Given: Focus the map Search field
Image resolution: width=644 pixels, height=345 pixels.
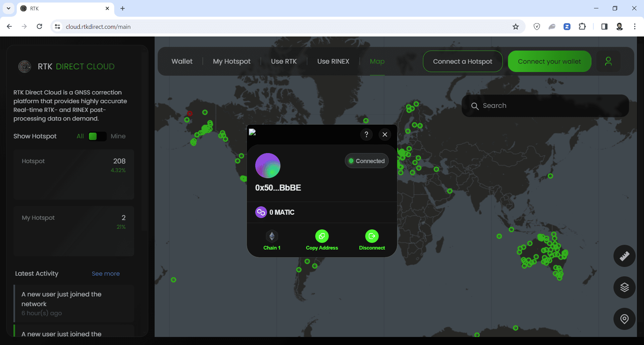Looking at the screenshot, I should pyautogui.click(x=545, y=106).
